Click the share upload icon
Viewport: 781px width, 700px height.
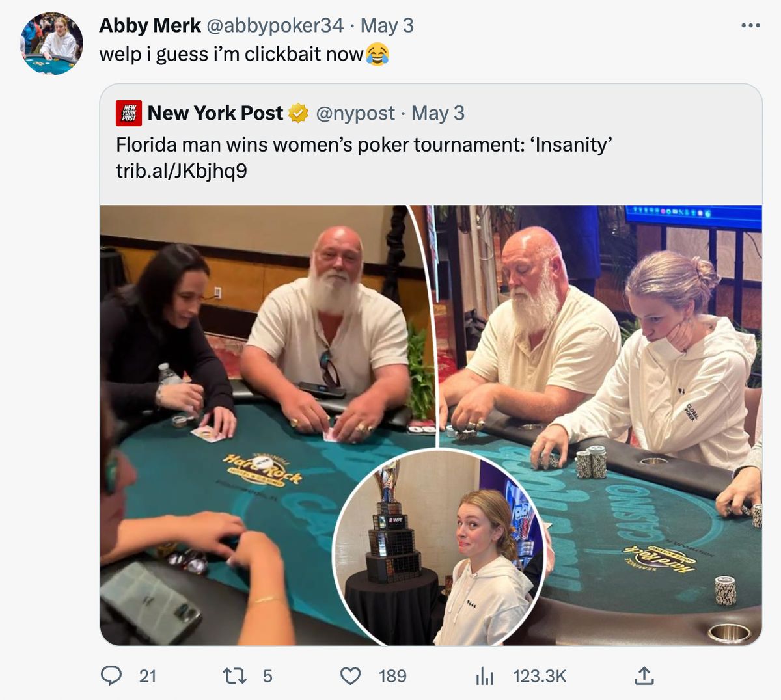click(644, 675)
